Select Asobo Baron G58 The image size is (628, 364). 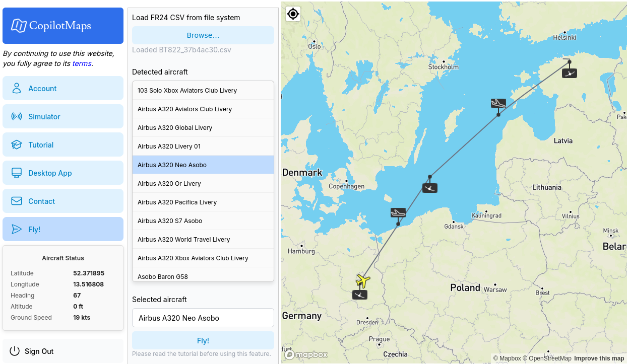pyautogui.click(x=203, y=275)
